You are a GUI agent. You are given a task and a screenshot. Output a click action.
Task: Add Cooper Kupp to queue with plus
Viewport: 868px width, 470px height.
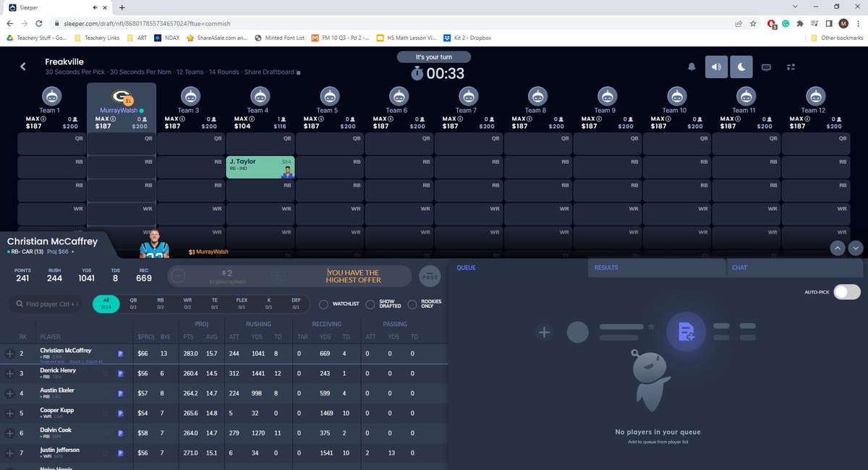click(9, 414)
